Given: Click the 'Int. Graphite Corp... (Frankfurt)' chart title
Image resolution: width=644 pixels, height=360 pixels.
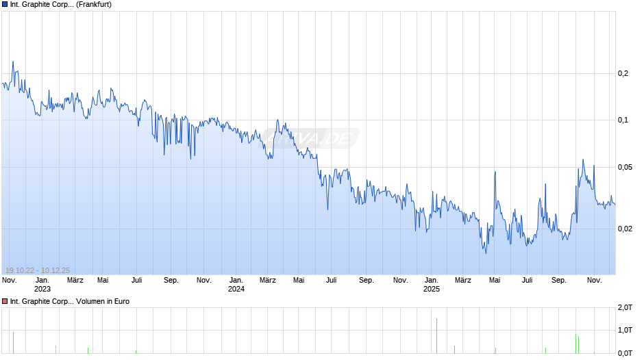Looking at the screenshot, I should tap(61, 5).
